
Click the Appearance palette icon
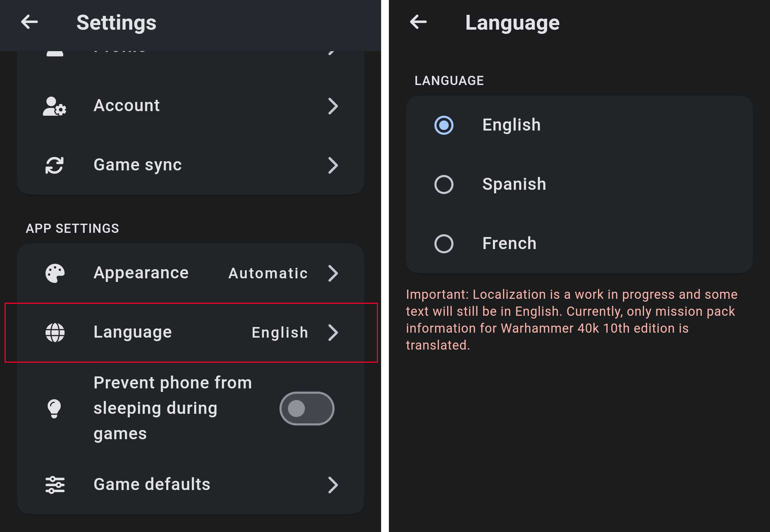[55, 273]
